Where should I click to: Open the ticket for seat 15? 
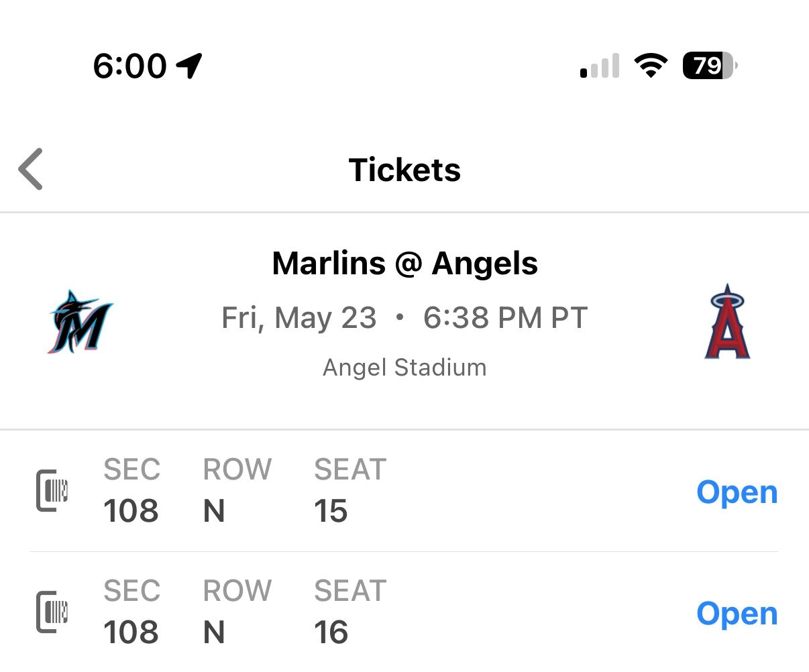737,492
